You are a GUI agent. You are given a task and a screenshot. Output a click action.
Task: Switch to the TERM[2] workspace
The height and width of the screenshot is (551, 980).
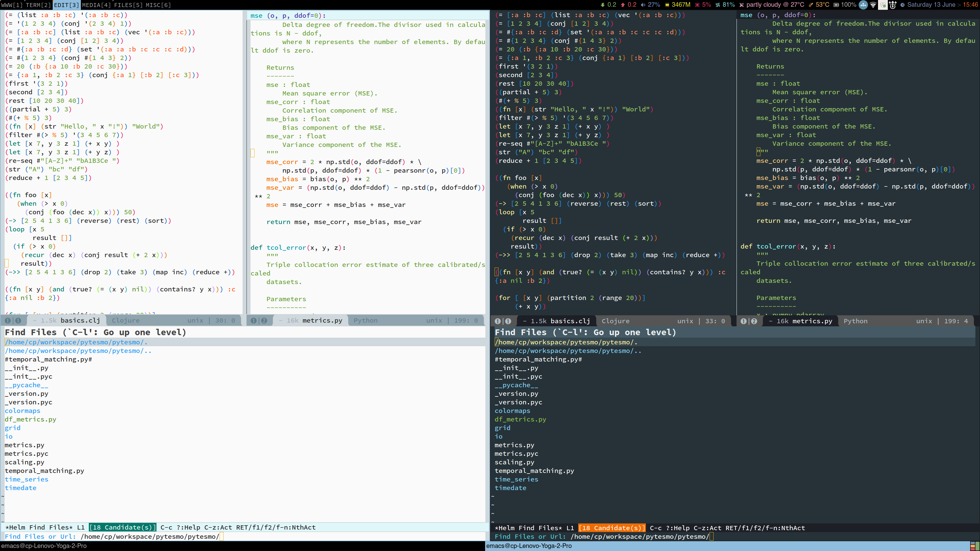[38, 5]
